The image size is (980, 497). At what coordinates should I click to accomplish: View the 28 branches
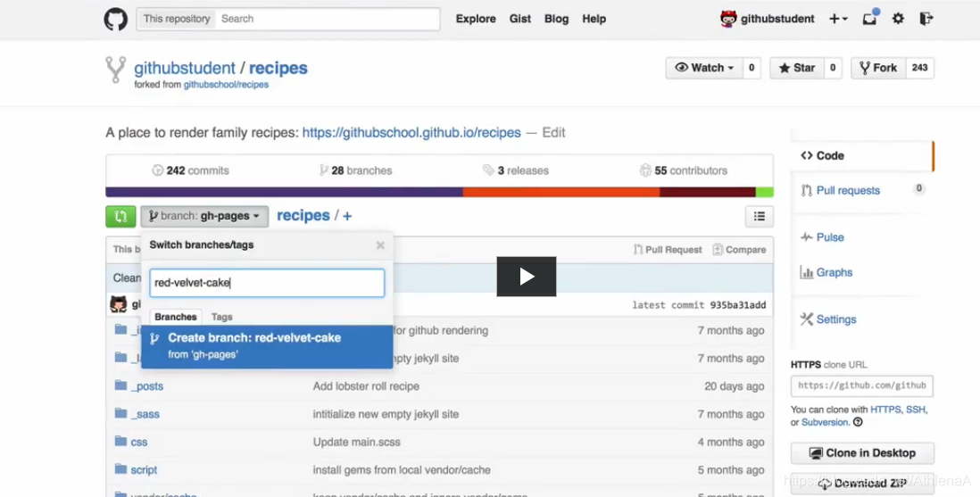point(355,170)
